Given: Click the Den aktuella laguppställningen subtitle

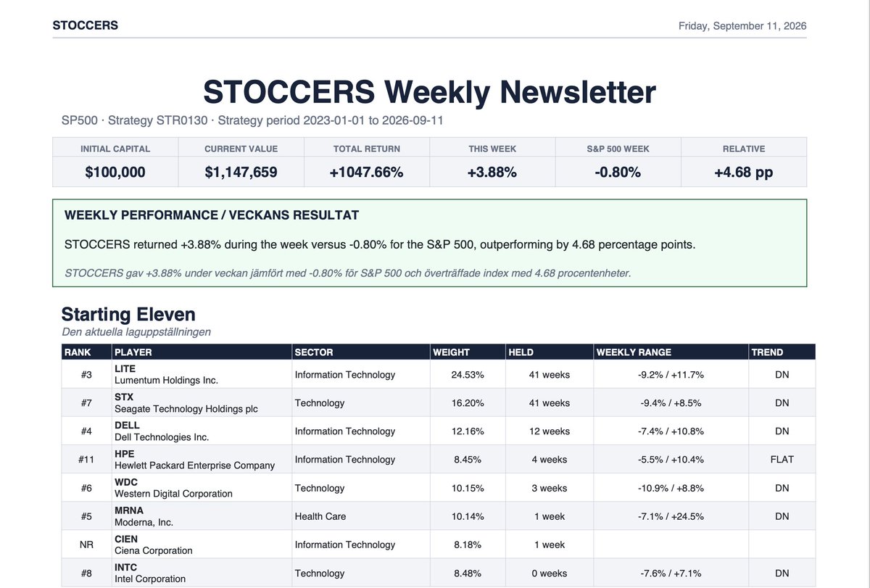Looking at the screenshot, I should pyautogui.click(x=136, y=332).
